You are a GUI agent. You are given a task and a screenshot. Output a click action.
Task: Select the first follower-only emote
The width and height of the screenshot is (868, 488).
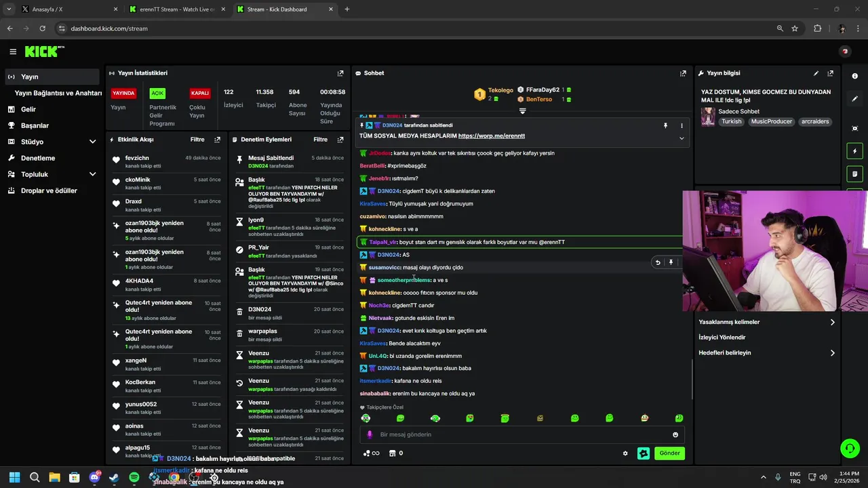pos(366,418)
